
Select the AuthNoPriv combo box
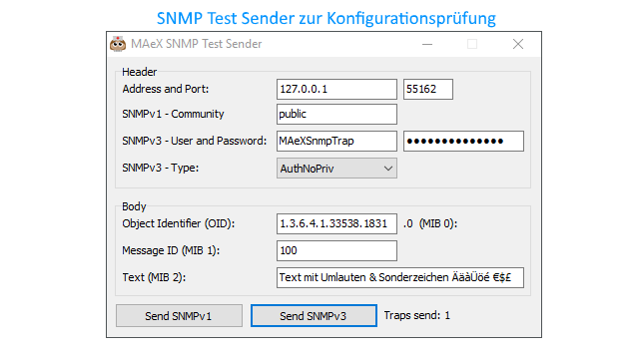pyautogui.click(x=336, y=169)
